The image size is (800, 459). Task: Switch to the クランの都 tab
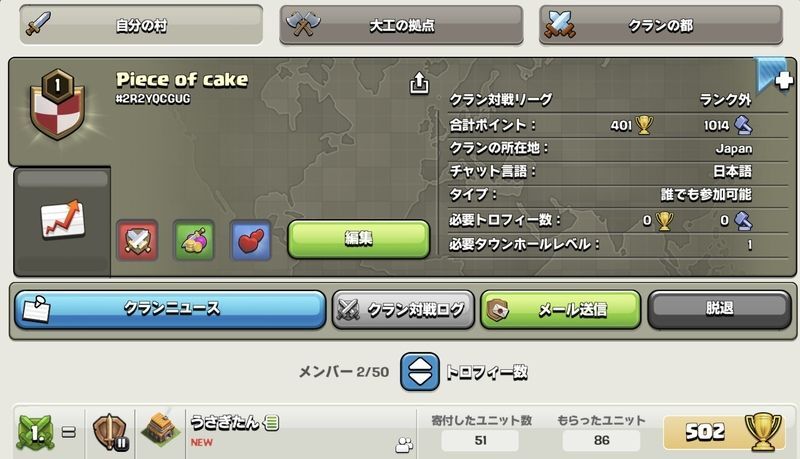tap(661, 25)
